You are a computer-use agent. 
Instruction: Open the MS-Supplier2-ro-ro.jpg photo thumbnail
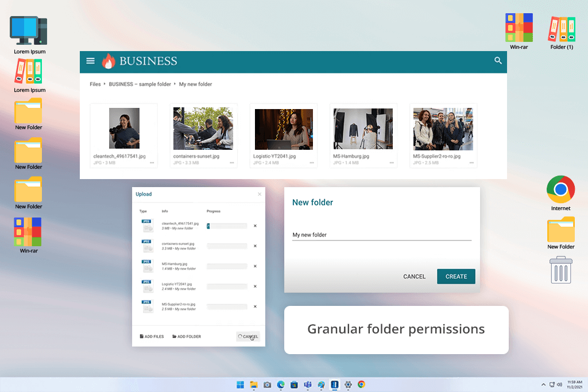click(x=443, y=129)
